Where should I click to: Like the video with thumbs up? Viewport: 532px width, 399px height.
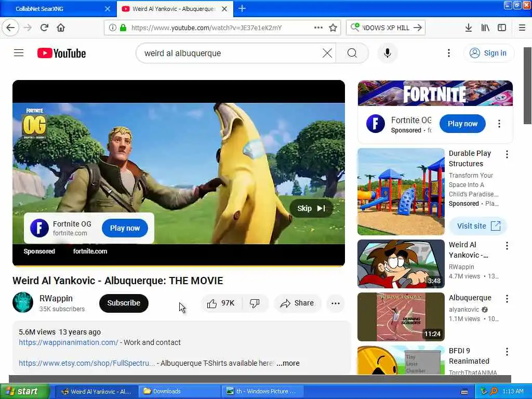pos(221,303)
